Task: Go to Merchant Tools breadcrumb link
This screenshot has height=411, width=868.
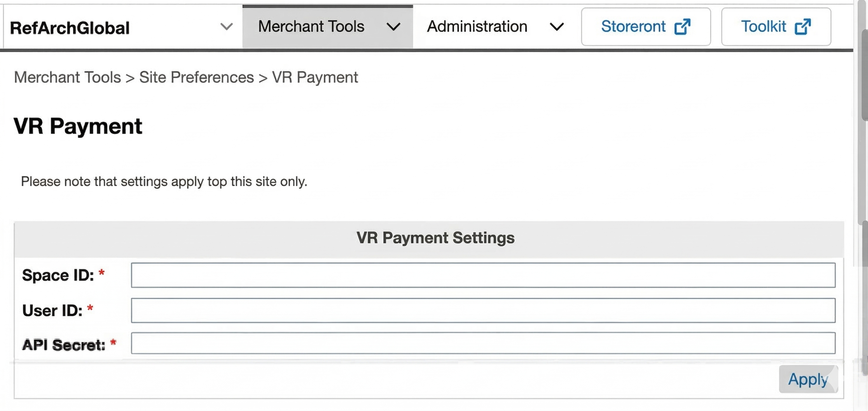Action: tap(68, 77)
